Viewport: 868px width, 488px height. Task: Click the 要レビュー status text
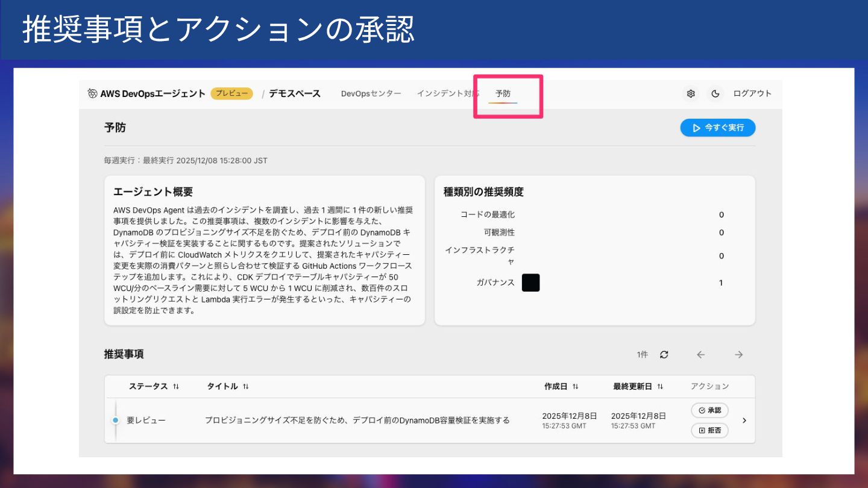pyautogui.click(x=146, y=421)
